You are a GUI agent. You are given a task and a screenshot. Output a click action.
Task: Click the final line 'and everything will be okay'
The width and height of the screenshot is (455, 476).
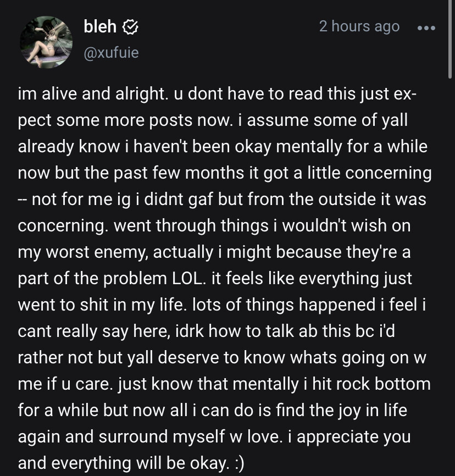tap(131, 463)
